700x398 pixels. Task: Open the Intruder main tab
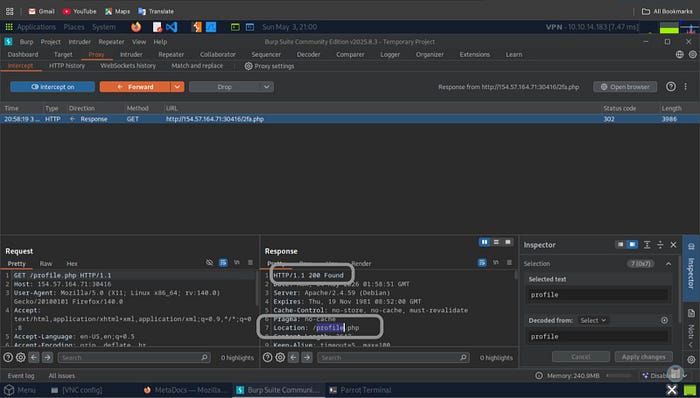coord(131,54)
